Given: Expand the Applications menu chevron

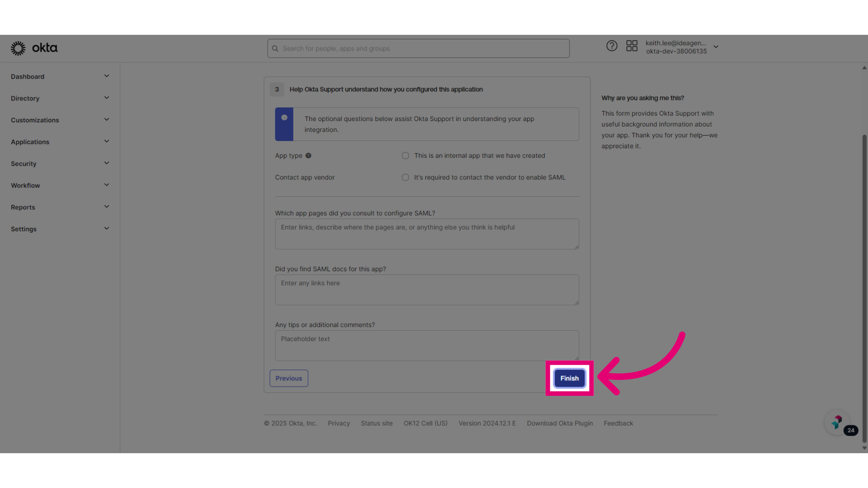Looking at the screenshot, I should click(107, 141).
